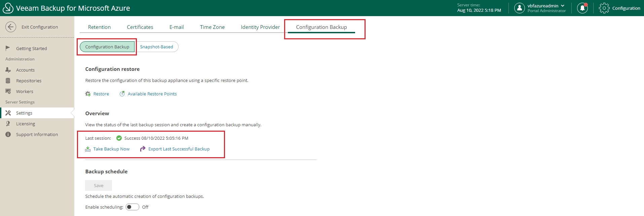Viewport: 644px width, 216px height.
Task: Select the Configuration Backup pill sub-tab
Action: pos(107,47)
